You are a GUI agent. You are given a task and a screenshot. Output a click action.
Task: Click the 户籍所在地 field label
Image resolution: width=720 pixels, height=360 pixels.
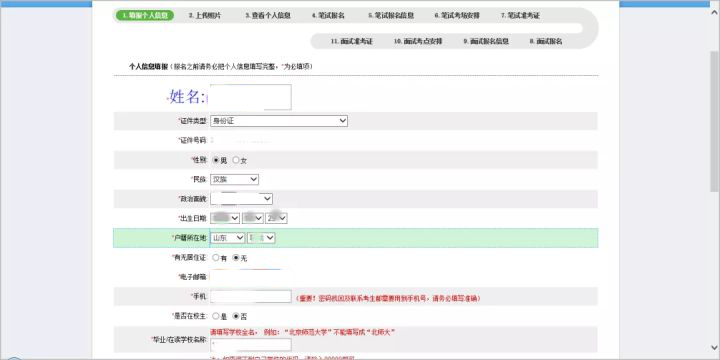(x=190, y=238)
